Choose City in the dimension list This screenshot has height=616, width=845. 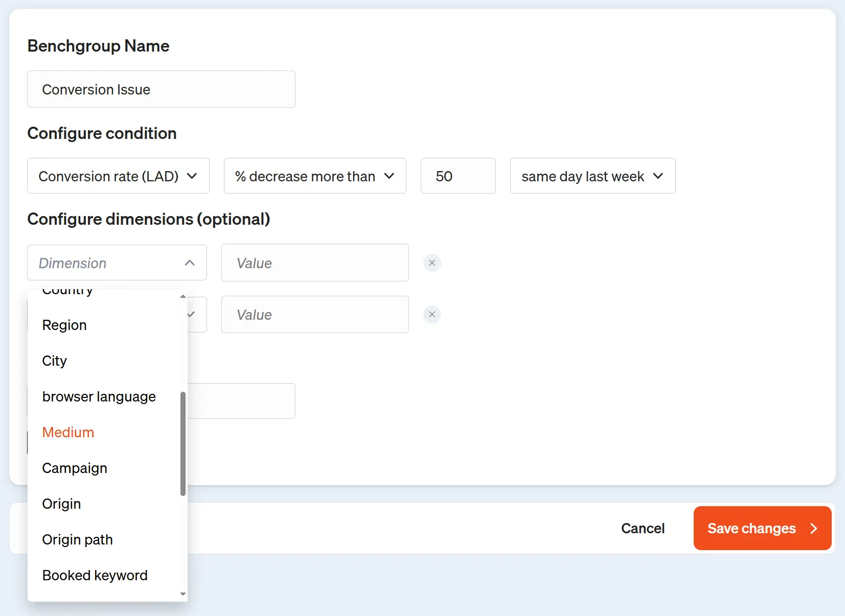click(55, 361)
